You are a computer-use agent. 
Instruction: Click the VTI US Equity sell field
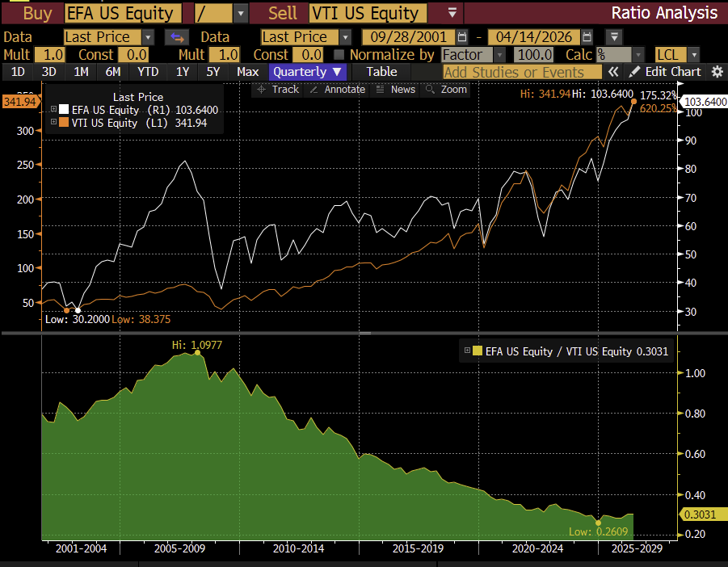[x=368, y=14]
